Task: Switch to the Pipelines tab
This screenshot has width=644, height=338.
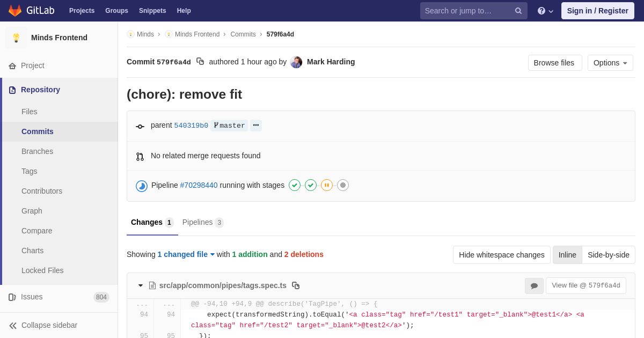Action: click(203, 223)
